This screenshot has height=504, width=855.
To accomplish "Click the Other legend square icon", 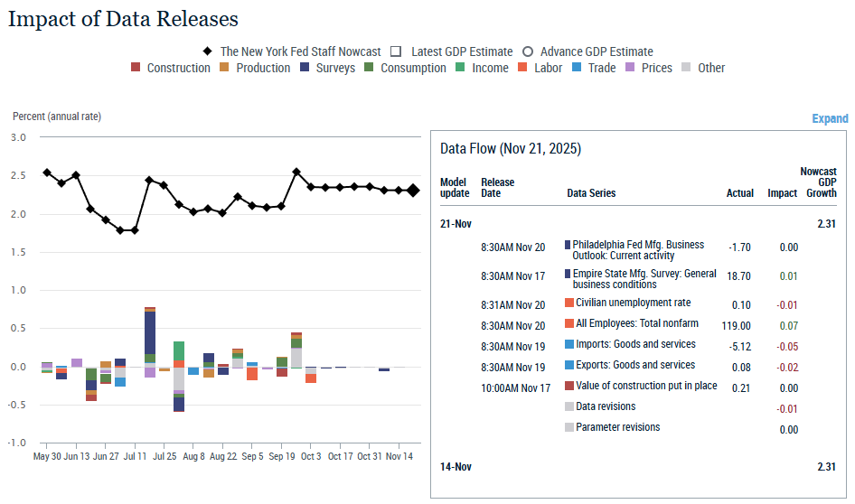I will (687, 68).
